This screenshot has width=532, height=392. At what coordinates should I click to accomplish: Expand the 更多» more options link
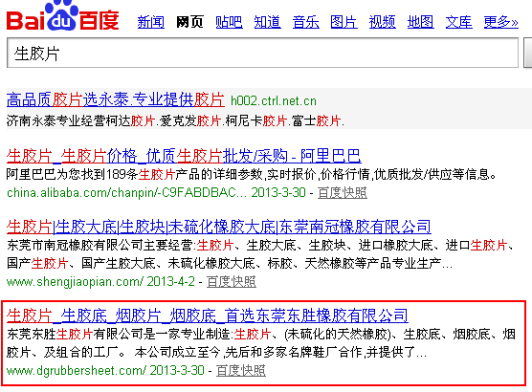(501, 22)
